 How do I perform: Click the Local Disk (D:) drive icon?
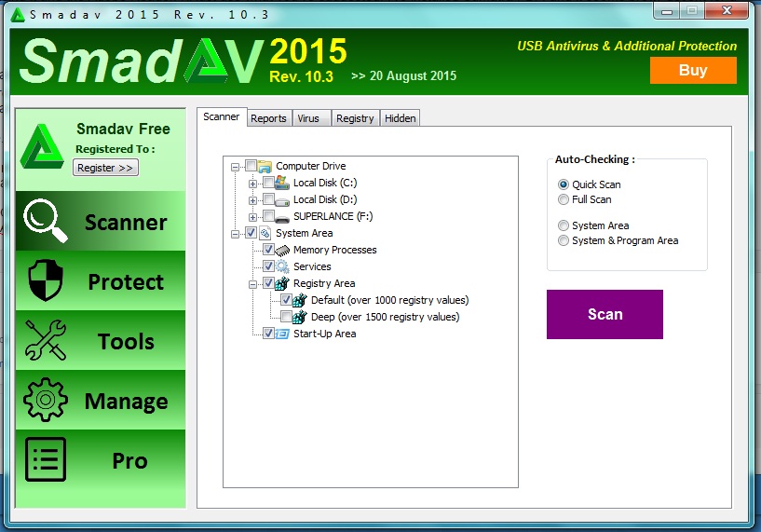pos(282,200)
